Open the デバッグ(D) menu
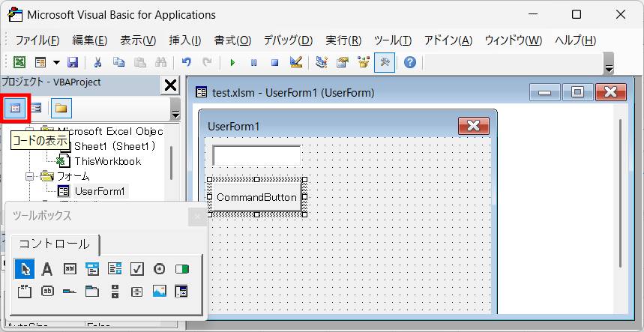Viewport: 644px width, 332px height. 288,40
